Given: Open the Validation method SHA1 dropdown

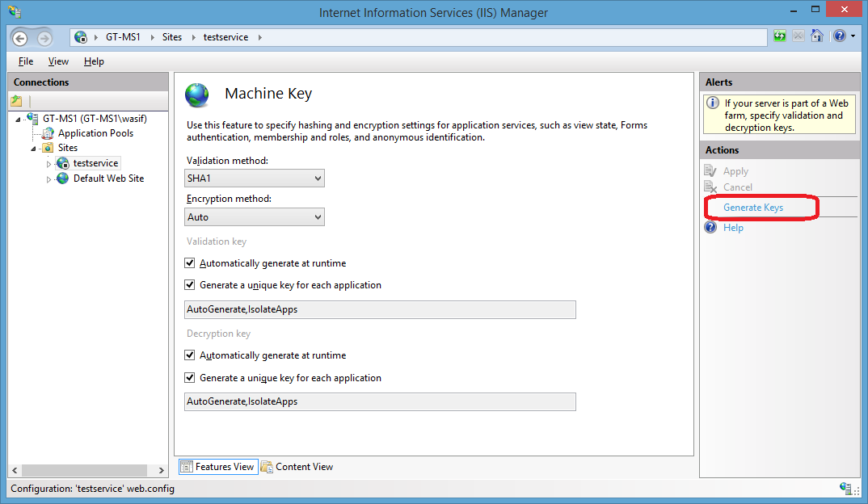Looking at the screenshot, I should [x=255, y=178].
